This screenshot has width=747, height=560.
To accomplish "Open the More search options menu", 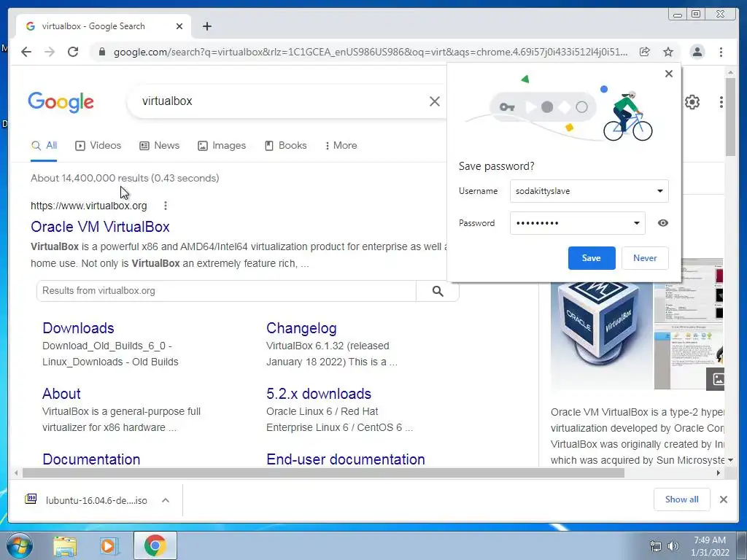I will click(x=341, y=146).
